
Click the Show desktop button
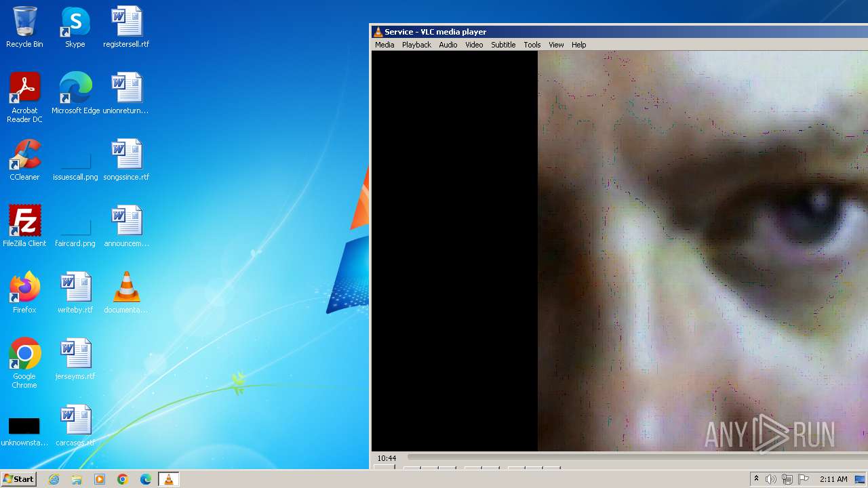tap(861, 479)
